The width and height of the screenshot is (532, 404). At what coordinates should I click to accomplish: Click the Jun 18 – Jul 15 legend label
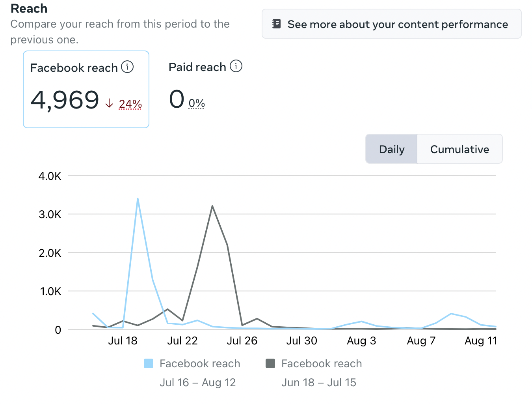(x=319, y=382)
